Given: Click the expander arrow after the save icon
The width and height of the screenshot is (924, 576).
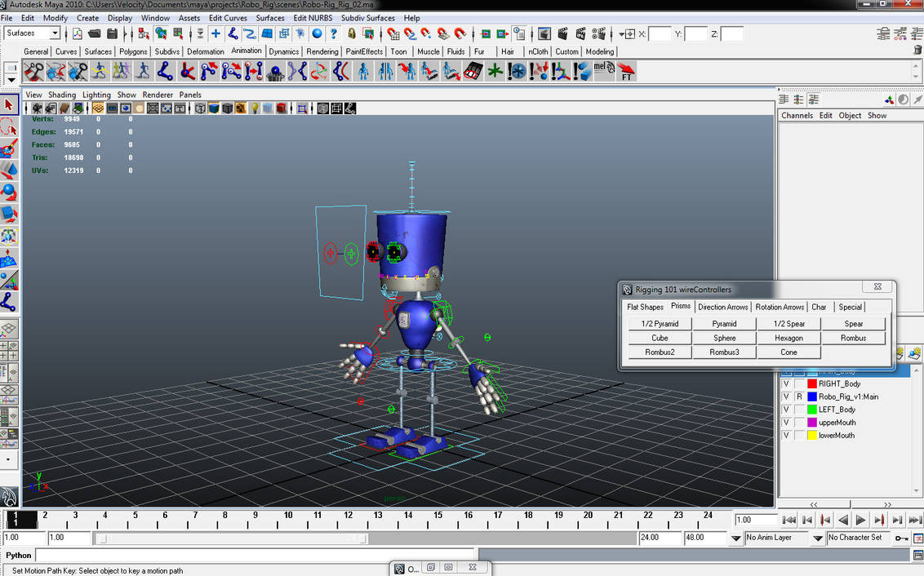Looking at the screenshot, I should tap(127, 33).
